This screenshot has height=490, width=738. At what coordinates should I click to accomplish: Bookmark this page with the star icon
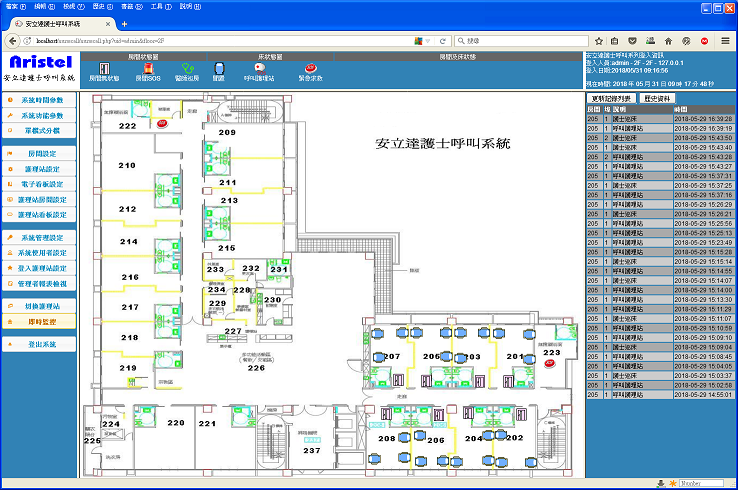(599, 41)
